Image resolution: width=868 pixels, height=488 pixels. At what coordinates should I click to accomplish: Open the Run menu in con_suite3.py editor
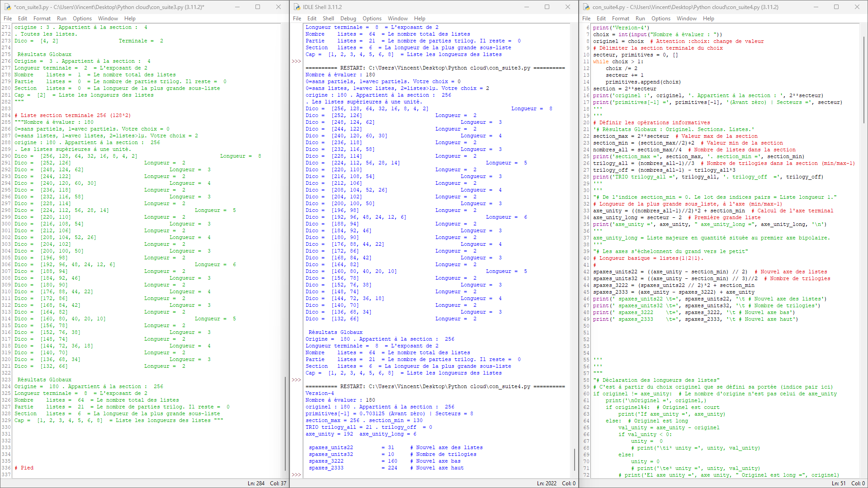click(62, 19)
